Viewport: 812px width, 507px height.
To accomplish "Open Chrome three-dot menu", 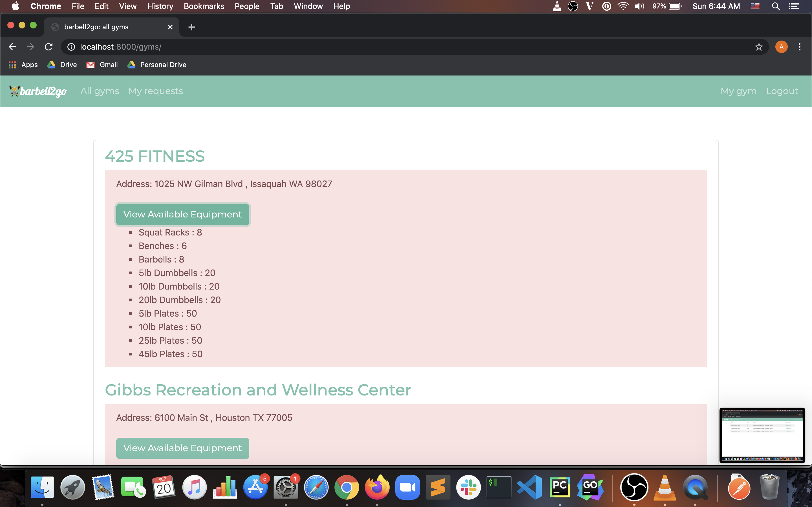I will point(799,47).
